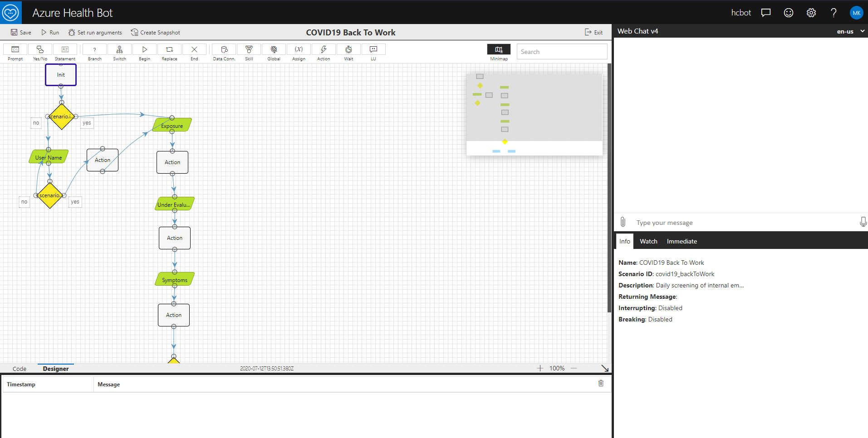Open Set run arguments
868x438 pixels.
(95, 32)
